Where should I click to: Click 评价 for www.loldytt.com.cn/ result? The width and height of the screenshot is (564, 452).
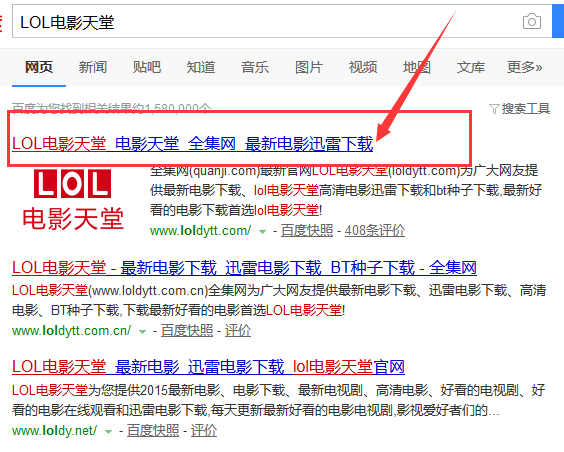point(238,330)
